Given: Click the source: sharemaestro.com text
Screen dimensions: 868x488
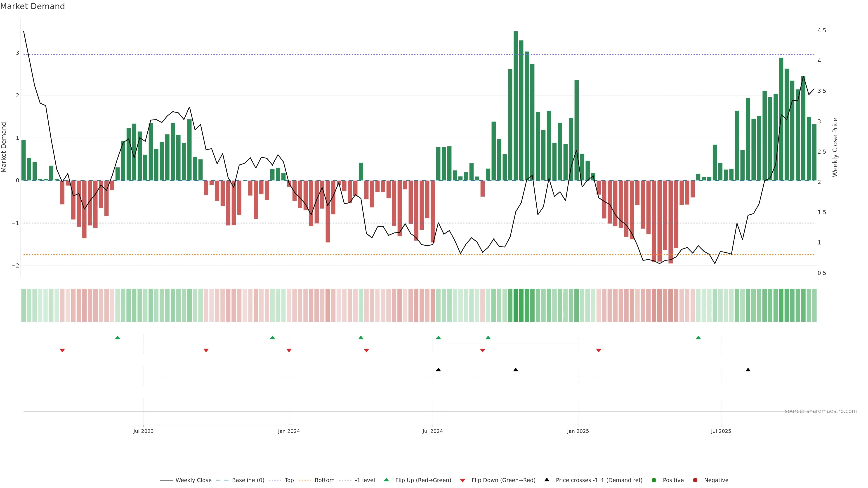Looking at the screenshot, I should (x=821, y=411).
